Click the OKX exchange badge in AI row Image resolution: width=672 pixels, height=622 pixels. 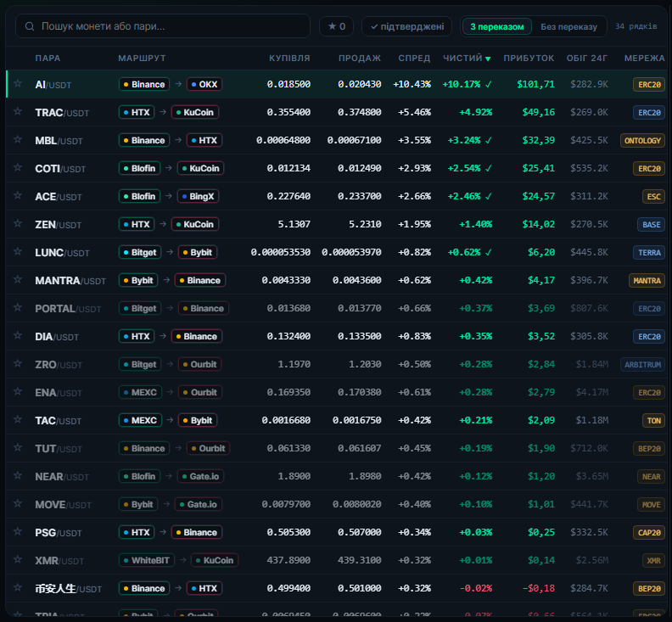tap(204, 85)
